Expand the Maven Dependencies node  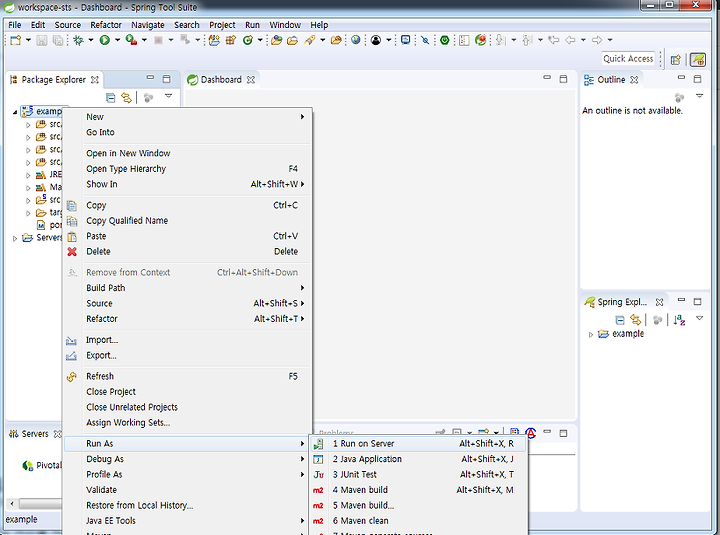click(x=28, y=188)
